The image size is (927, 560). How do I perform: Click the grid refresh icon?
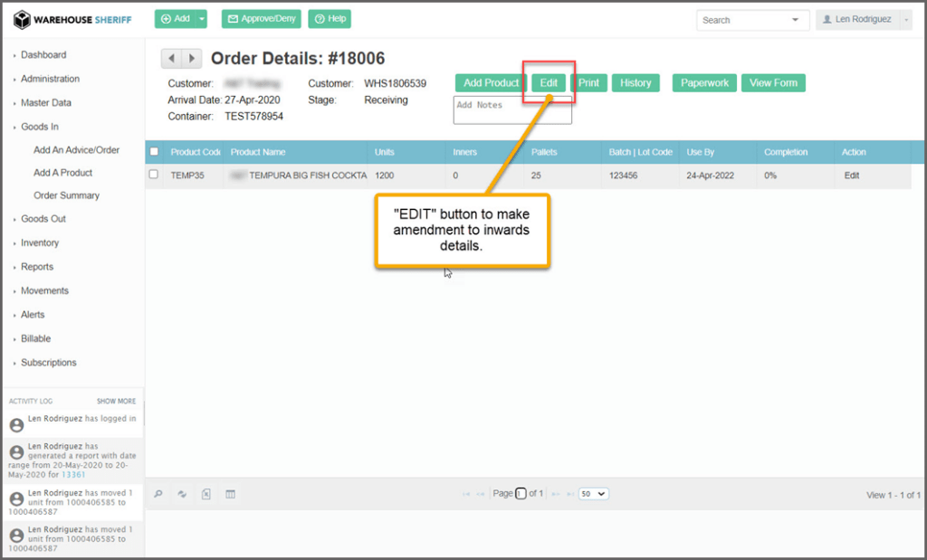182,494
